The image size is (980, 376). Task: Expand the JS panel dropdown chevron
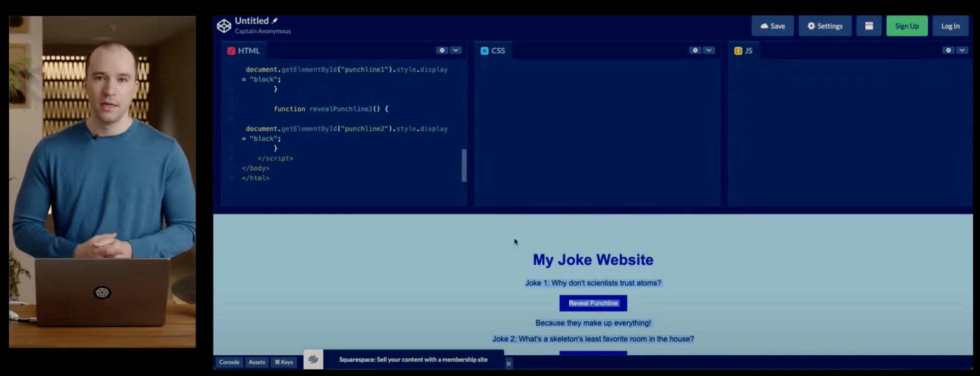(962, 50)
